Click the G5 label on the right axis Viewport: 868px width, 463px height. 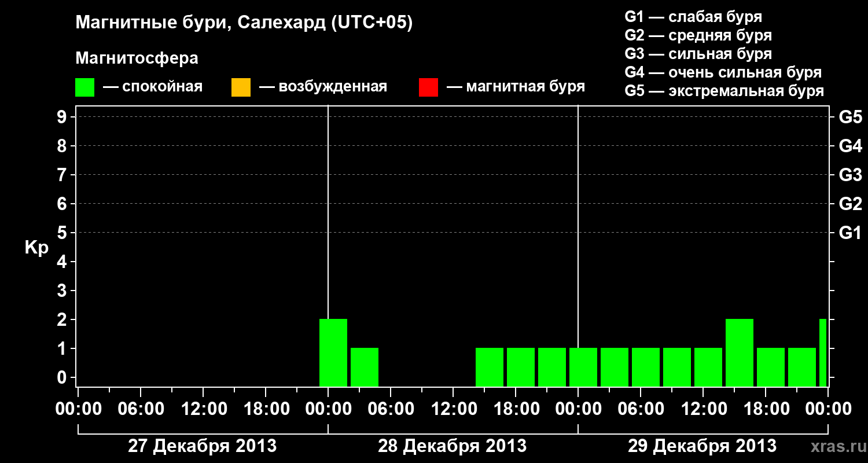pyautogui.click(x=851, y=117)
